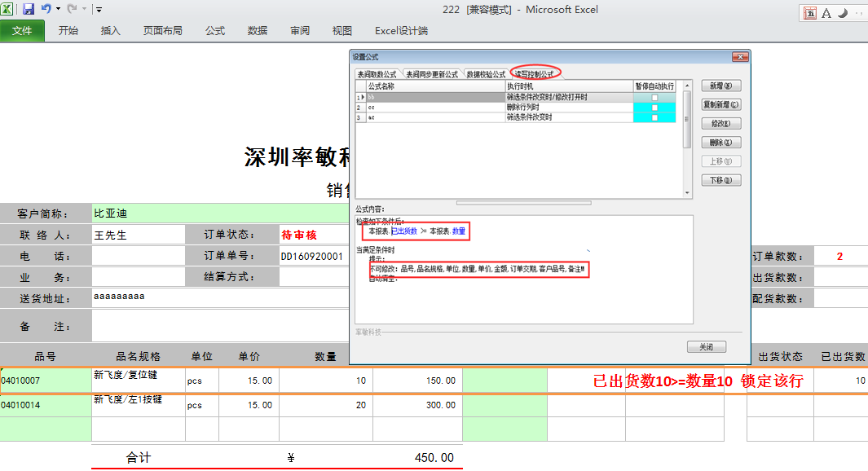Click the 暂停自动执行 column header
The height and width of the screenshot is (471, 868).
click(x=654, y=86)
